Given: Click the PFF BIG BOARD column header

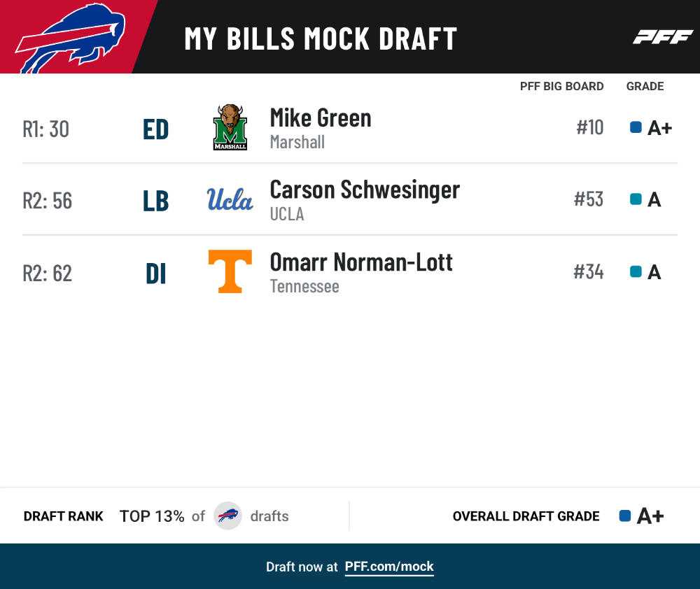Looking at the screenshot, I should (x=561, y=86).
